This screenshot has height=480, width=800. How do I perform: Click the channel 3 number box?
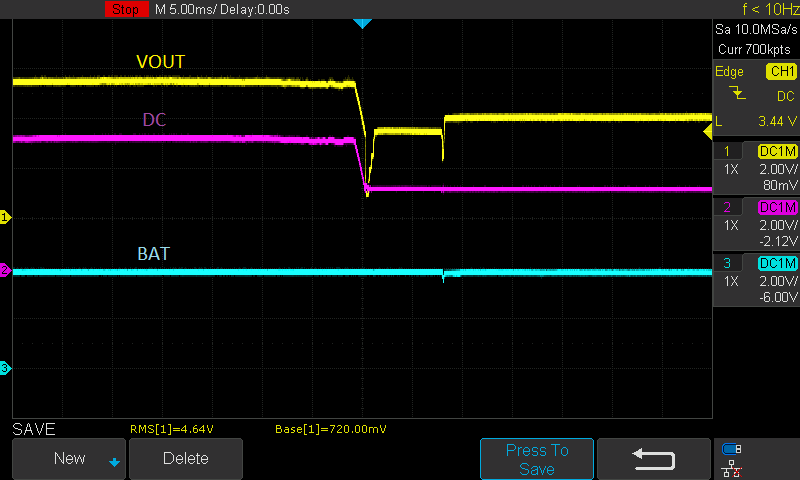pyautogui.click(x=727, y=263)
